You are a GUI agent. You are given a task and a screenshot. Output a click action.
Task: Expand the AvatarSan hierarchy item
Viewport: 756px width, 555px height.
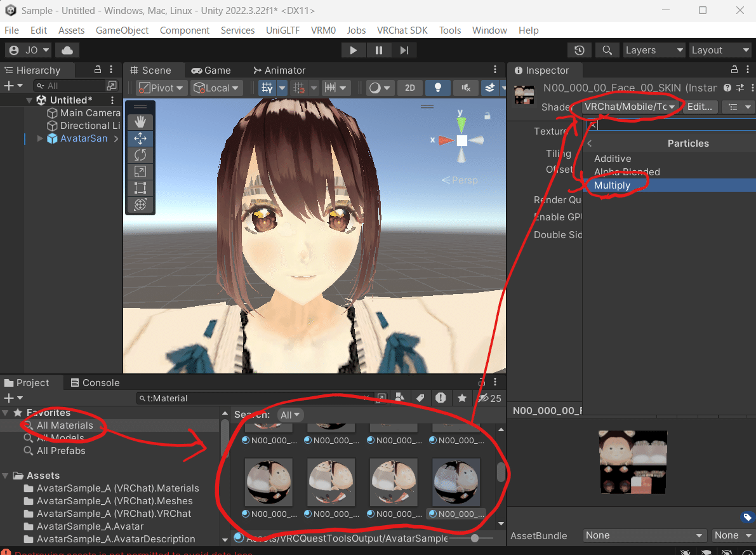pyautogui.click(x=39, y=138)
